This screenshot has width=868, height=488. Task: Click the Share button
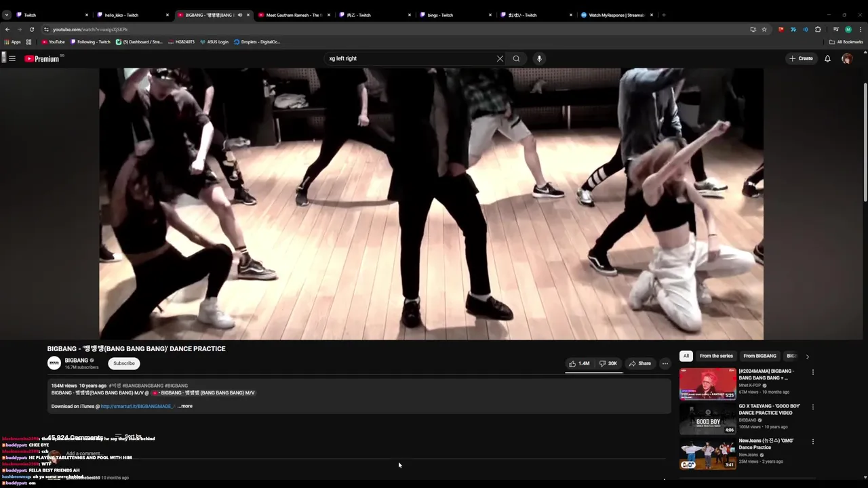pyautogui.click(x=640, y=363)
